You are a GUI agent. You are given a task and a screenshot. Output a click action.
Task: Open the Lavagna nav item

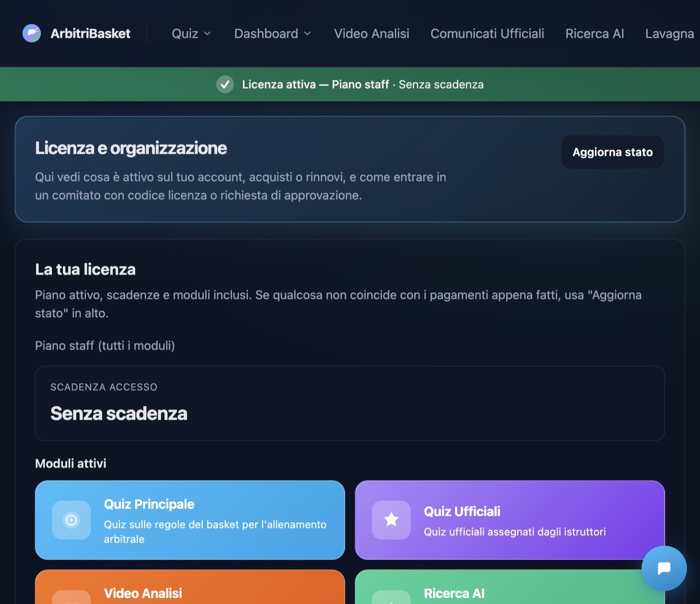pos(669,33)
